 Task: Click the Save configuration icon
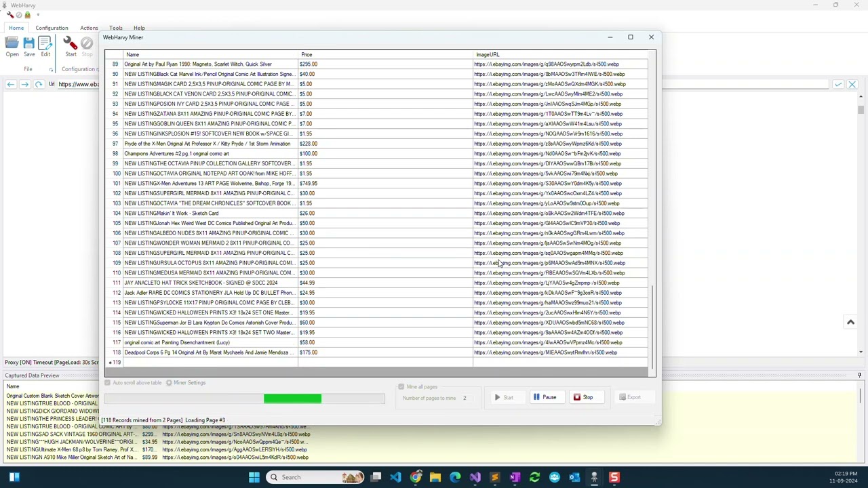pos(29,47)
